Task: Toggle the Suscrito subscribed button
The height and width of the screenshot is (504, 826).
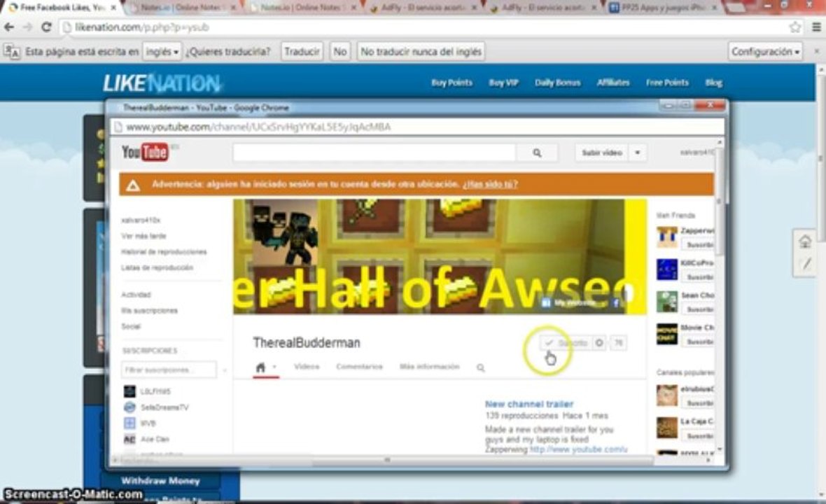Action: click(x=566, y=343)
